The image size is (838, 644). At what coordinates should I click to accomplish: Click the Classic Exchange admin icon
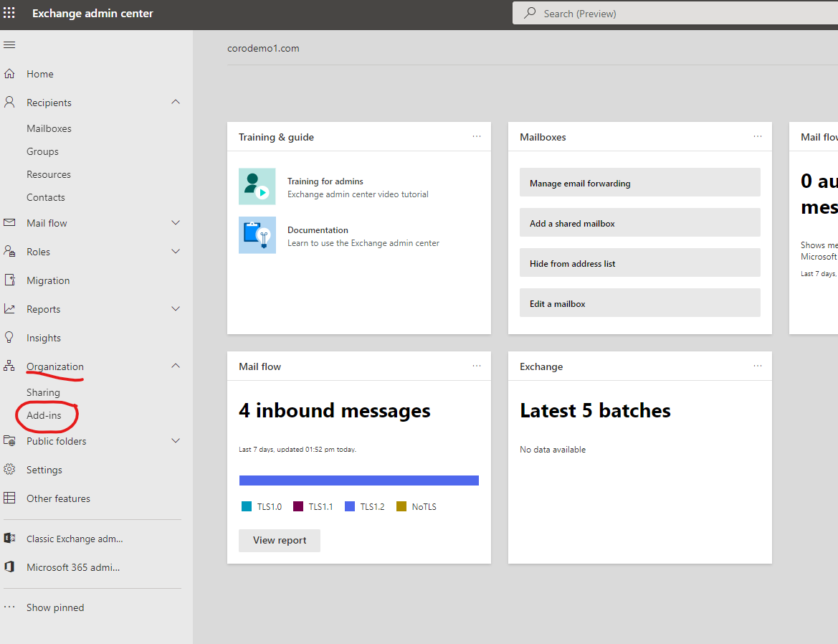click(x=9, y=538)
